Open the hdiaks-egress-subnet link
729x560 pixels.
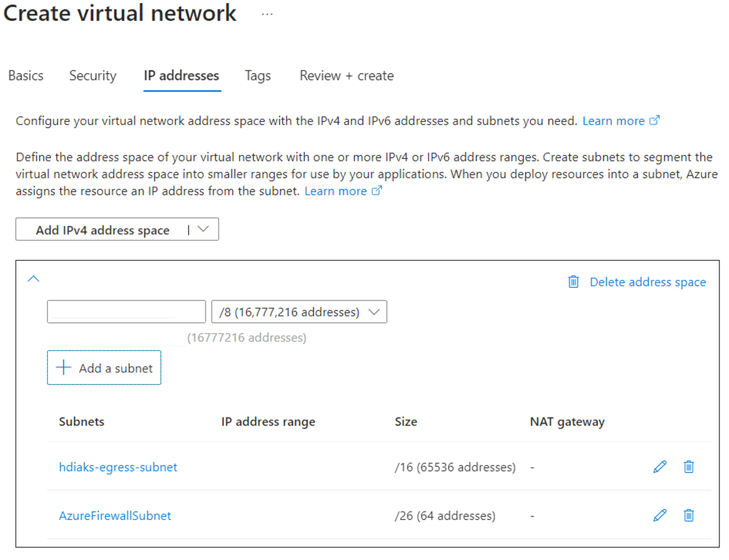(x=118, y=467)
